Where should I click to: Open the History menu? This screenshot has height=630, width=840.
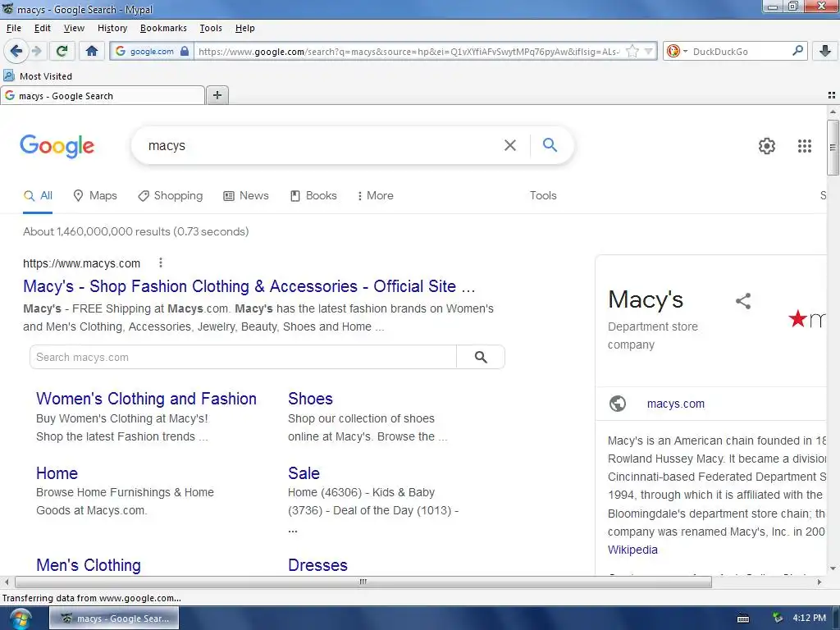coord(112,28)
